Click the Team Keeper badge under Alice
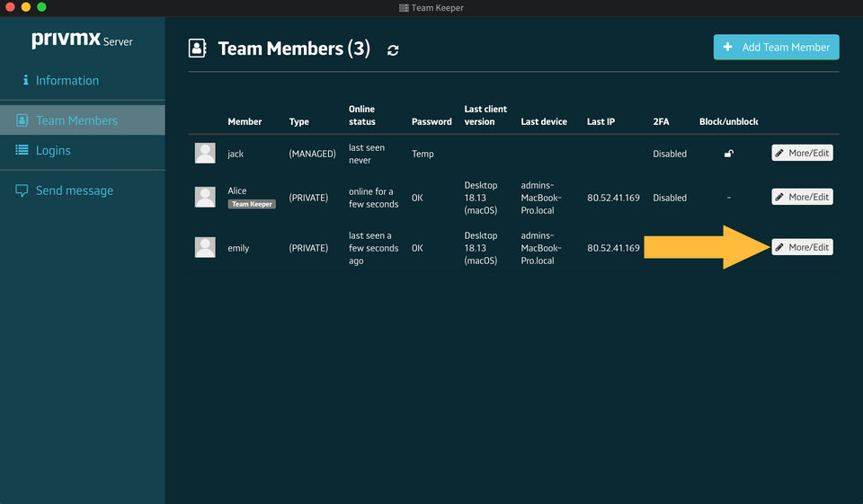The image size is (863, 504). coord(252,204)
